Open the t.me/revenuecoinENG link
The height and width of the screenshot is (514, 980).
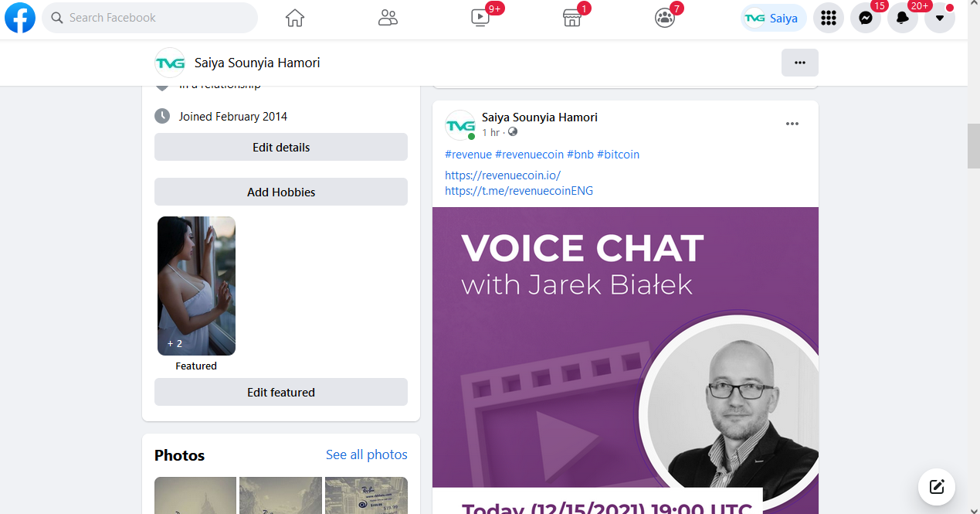[x=519, y=190]
